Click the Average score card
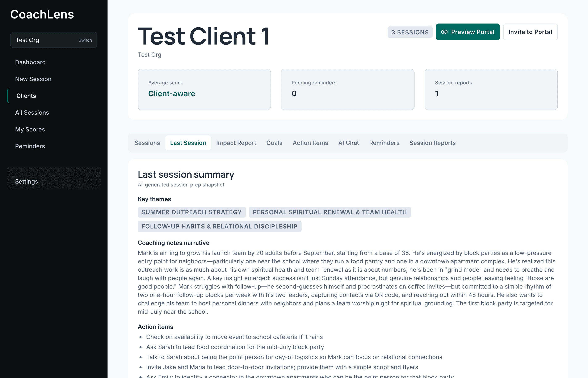This screenshot has height=378, width=588. click(204, 89)
